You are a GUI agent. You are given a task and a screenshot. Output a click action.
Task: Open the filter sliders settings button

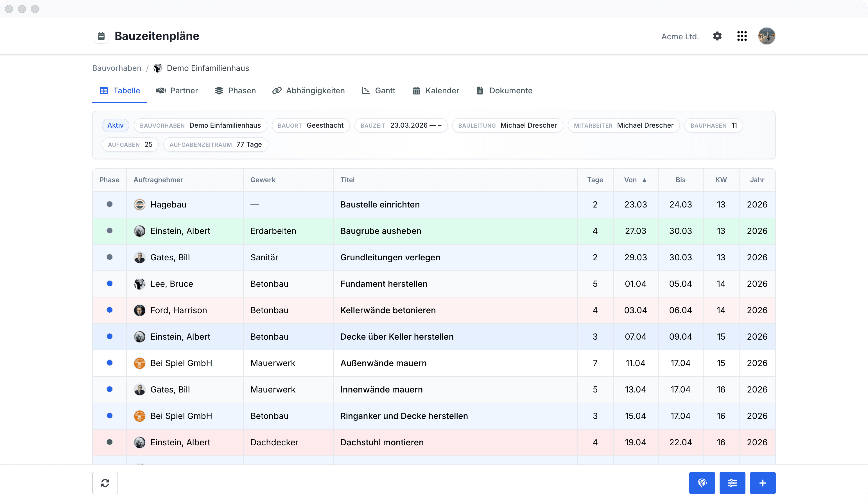point(732,483)
